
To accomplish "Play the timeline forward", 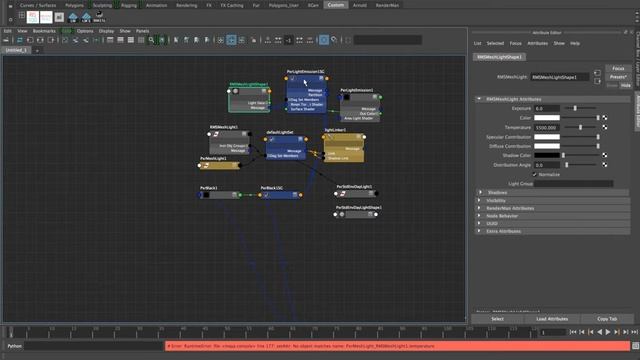I will click(x=608, y=332).
